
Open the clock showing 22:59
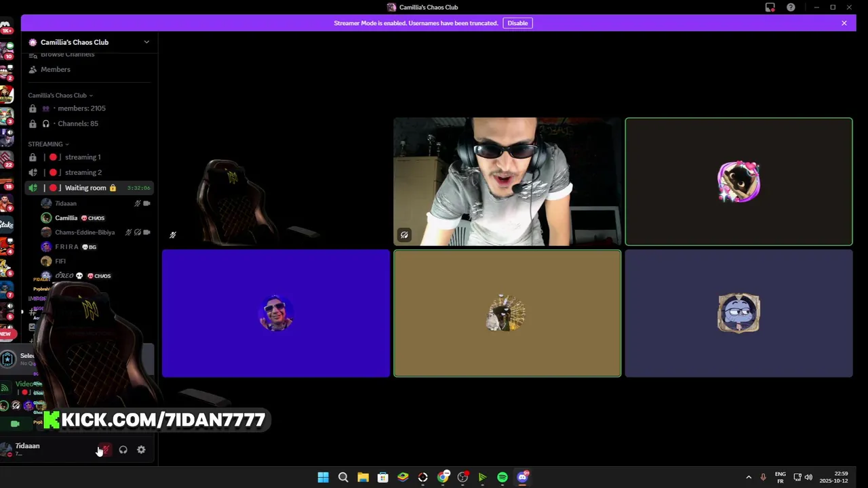click(x=833, y=477)
